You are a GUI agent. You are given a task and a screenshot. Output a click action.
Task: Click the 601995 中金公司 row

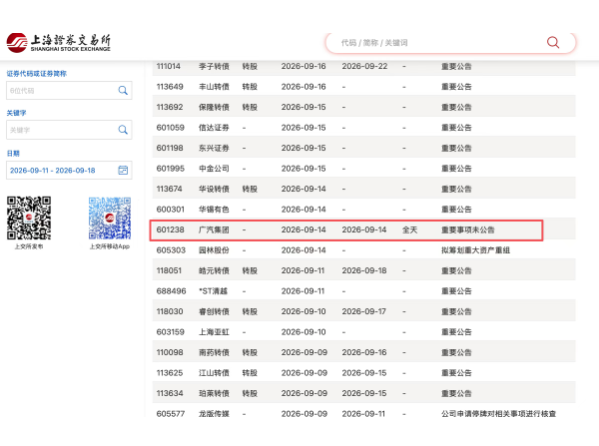point(364,169)
